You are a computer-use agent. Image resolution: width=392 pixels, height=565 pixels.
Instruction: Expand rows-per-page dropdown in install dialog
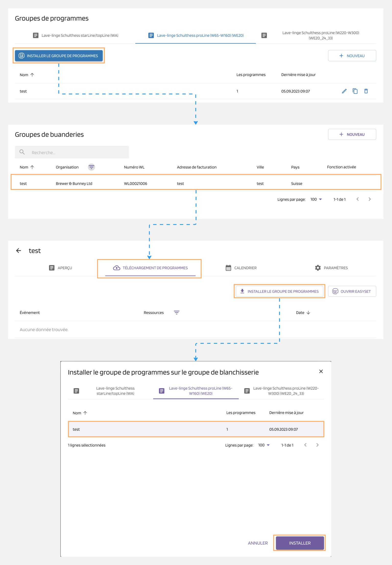click(x=264, y=445)
